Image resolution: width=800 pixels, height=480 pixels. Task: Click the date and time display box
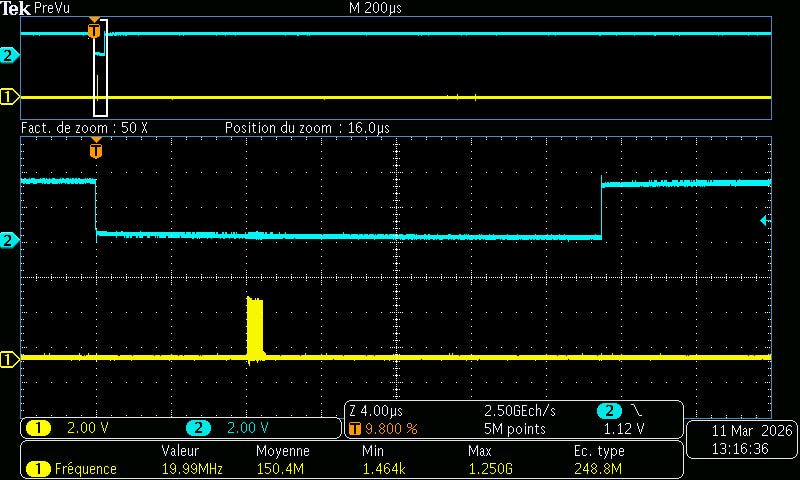738,440
